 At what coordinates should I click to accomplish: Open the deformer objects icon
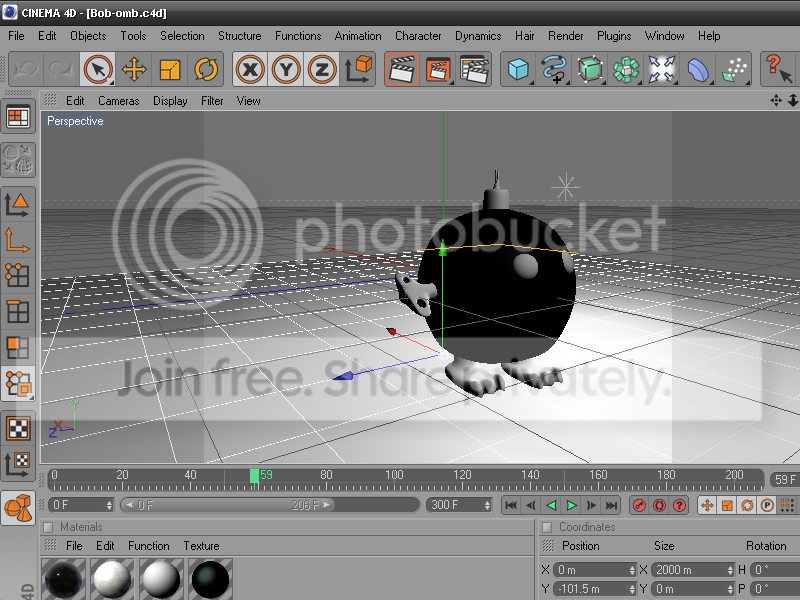tap(697, 69)
